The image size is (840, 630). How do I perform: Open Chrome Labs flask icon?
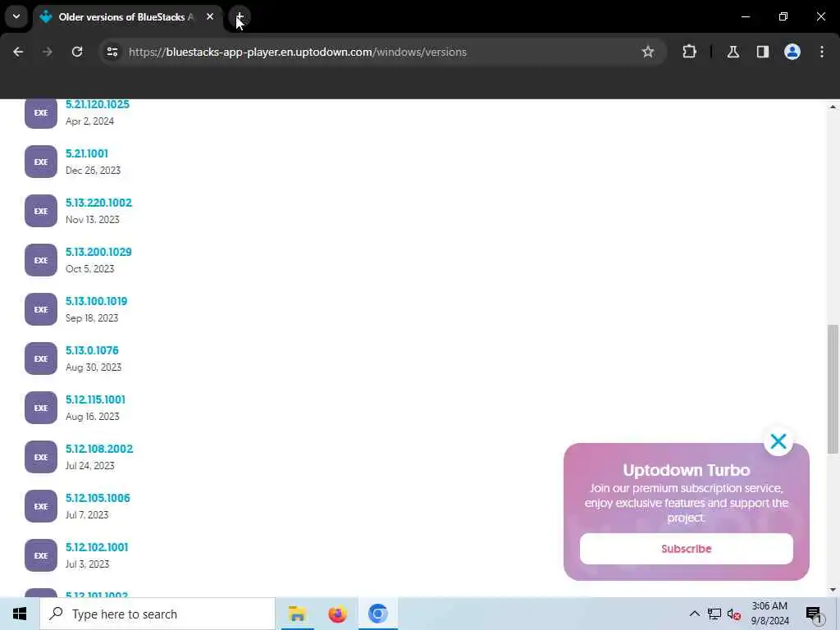733,52
